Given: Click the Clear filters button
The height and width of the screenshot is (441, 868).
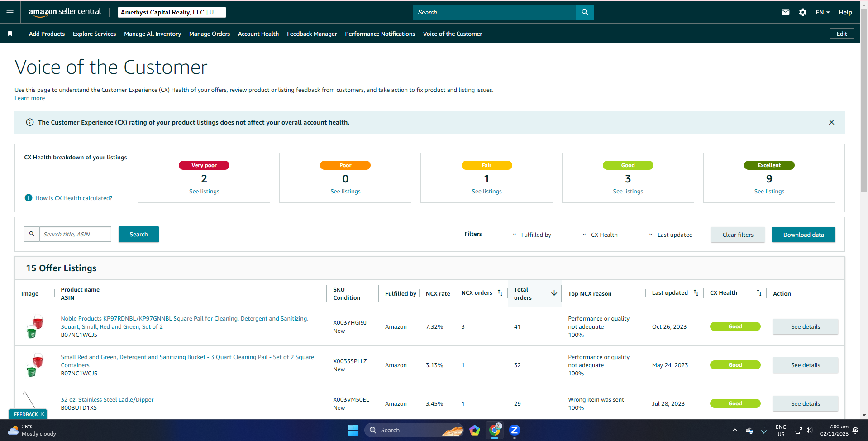Looking at the screenshot, I should tap(738, 235).
